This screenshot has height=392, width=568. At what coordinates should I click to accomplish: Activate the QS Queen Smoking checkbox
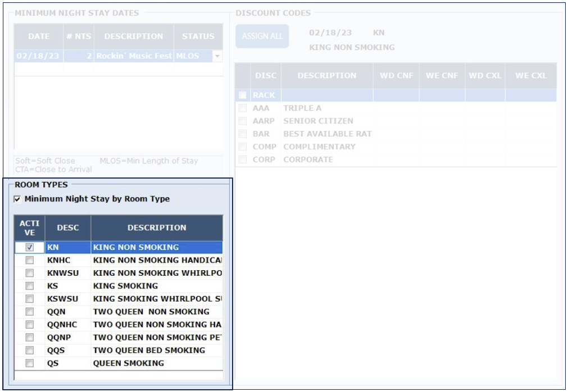coord(30,363)
